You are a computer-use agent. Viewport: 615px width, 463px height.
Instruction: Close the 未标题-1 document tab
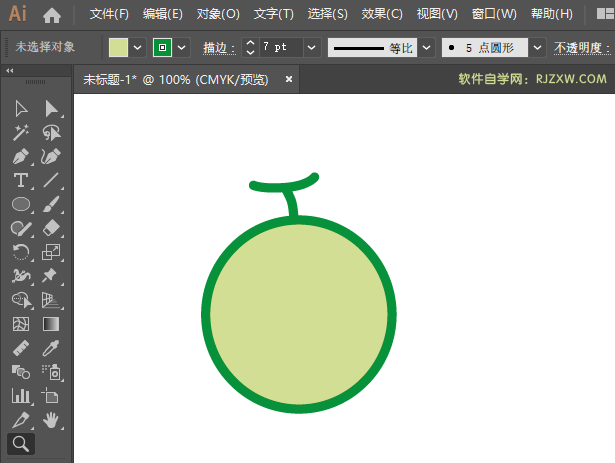[x=289, y=79]
